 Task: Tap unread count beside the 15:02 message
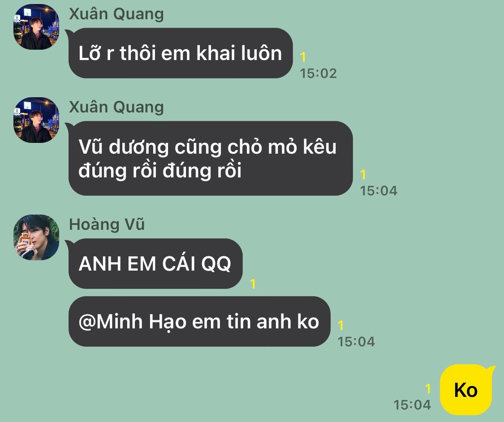pyautogui.click(x=303, y=57)
